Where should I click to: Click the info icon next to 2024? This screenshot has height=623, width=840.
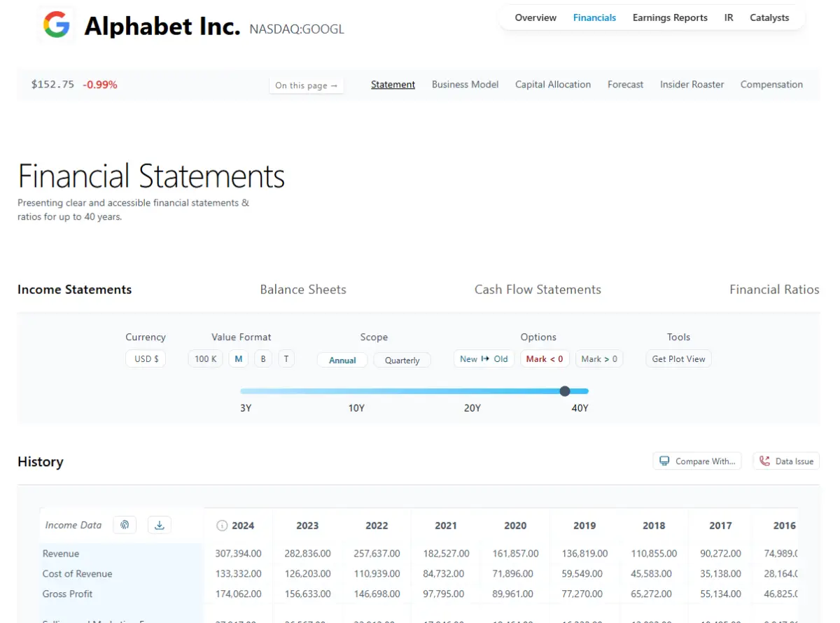[x=222, y=526]
